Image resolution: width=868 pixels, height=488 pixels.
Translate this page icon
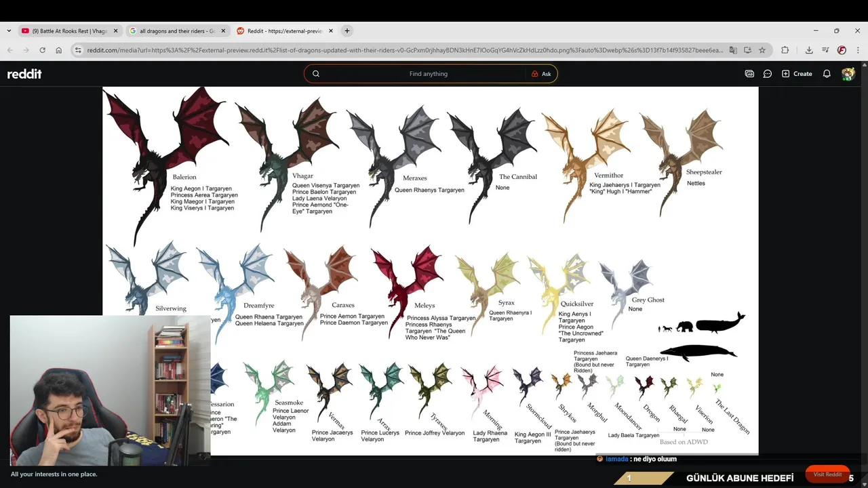(x=732, y=50)
